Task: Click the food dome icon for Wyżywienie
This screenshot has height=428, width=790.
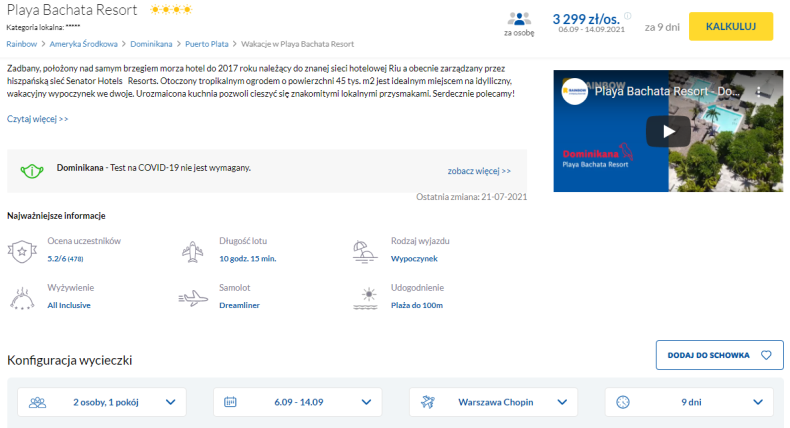Action: (x=22, y=298)
